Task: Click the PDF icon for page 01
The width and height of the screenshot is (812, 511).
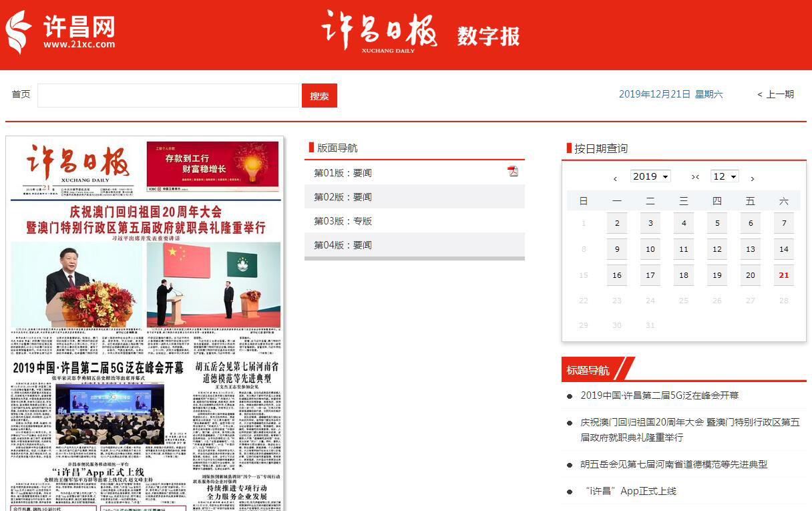Action: click(513, 172)
